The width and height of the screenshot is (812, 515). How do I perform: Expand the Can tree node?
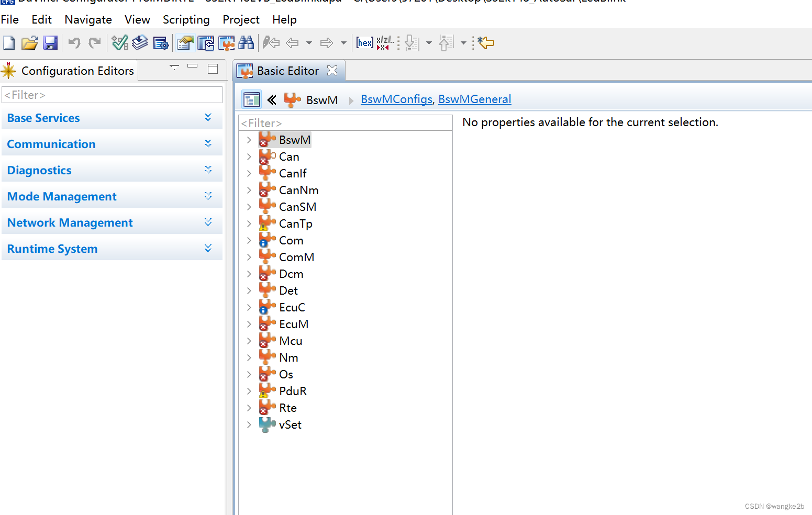pyautogui.click(x=249, y=156)
